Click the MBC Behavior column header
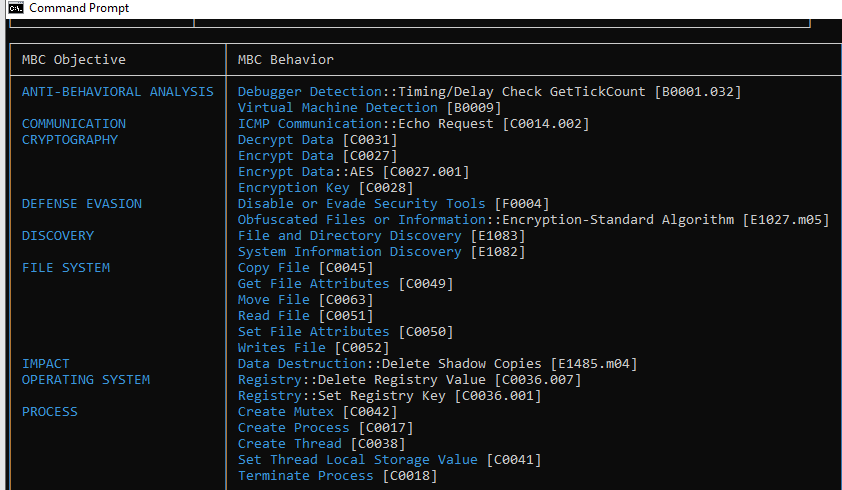Screen dimensions: 842x490 tap(286, 60)
